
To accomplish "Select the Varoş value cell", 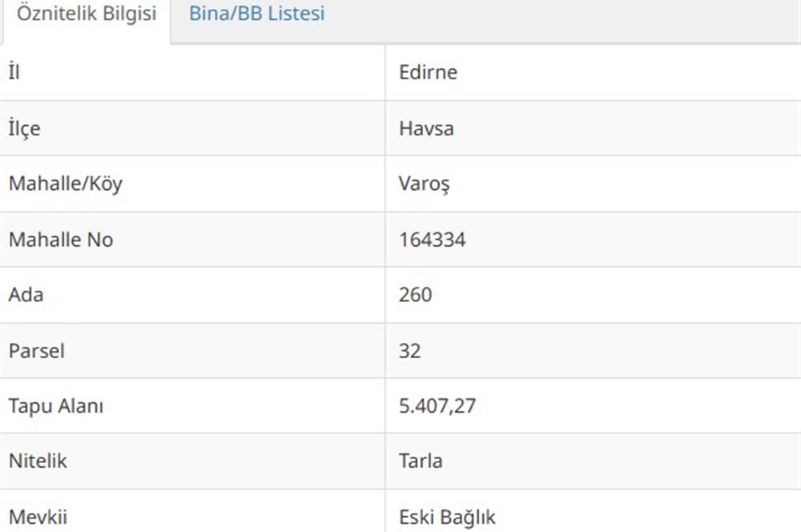I will [x=593, y=184].
